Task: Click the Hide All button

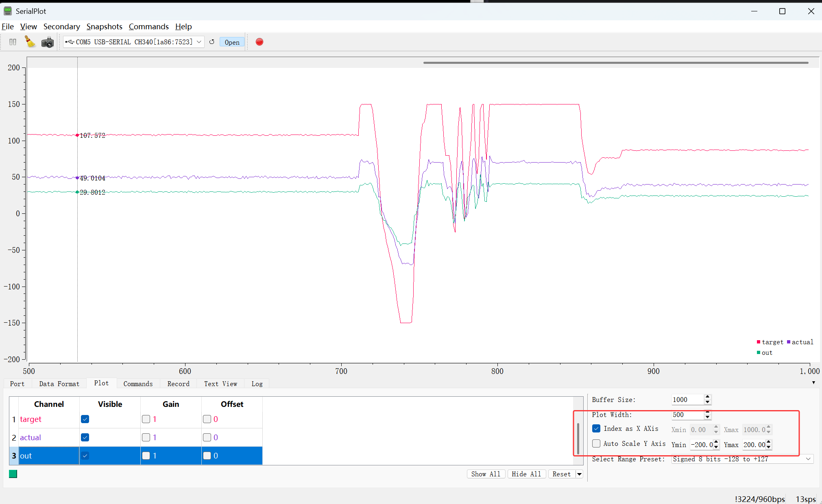Action: [x=526, y=474]
